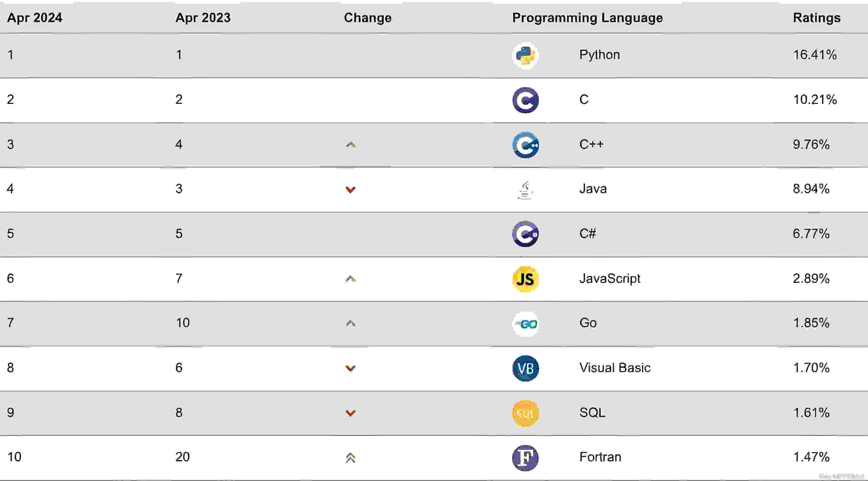Click the Java coffee cup icon
This screenshot has height=481, width=868.
click(525, 190)
